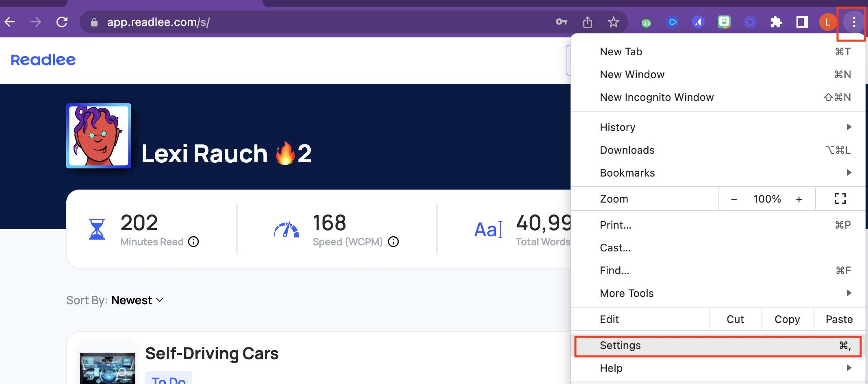Increase zoom with the plus button
The height and width of the screenshot is (384, 868).
(799, 199)
